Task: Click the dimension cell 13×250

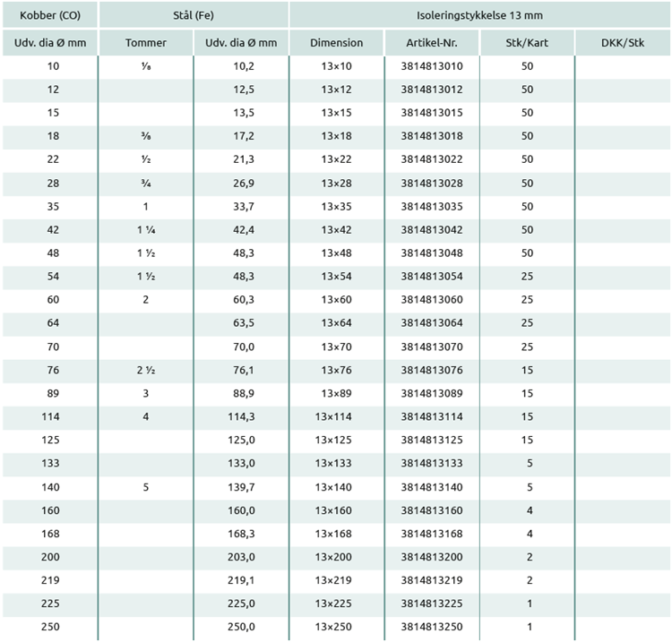Action: click(333, 627)
